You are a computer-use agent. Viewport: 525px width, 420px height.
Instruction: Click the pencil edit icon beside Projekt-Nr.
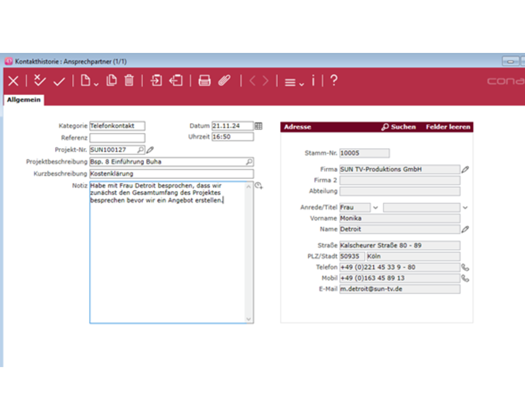pyautogui.click(x=150, y=150)
